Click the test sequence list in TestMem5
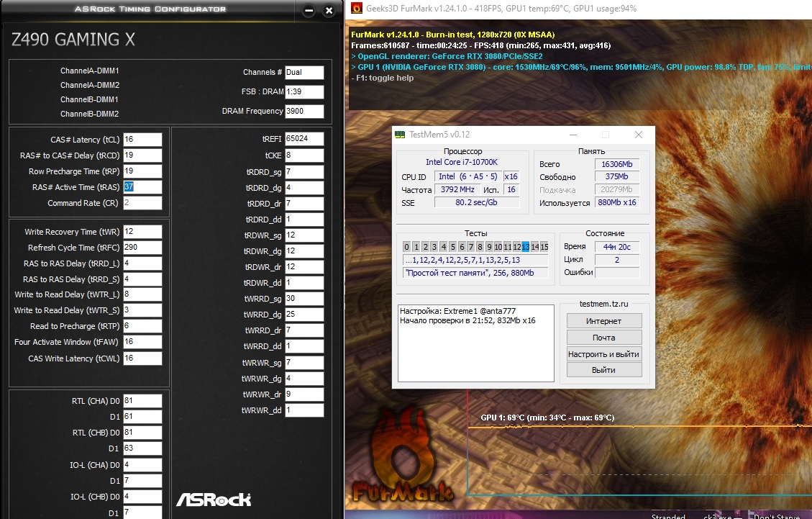This screenshot has height=519, width=812. [x=475, y=261]
